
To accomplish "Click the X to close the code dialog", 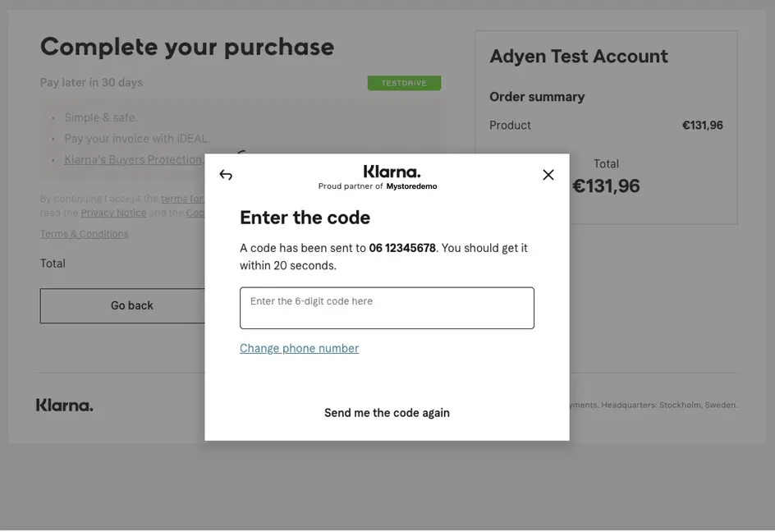I will pos(547,173).
